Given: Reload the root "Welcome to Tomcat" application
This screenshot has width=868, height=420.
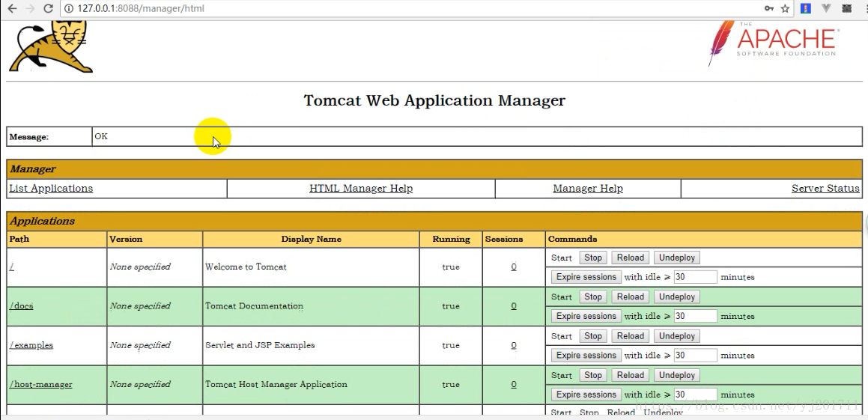Looking at the screenshot, I should [x=631, y=258].
